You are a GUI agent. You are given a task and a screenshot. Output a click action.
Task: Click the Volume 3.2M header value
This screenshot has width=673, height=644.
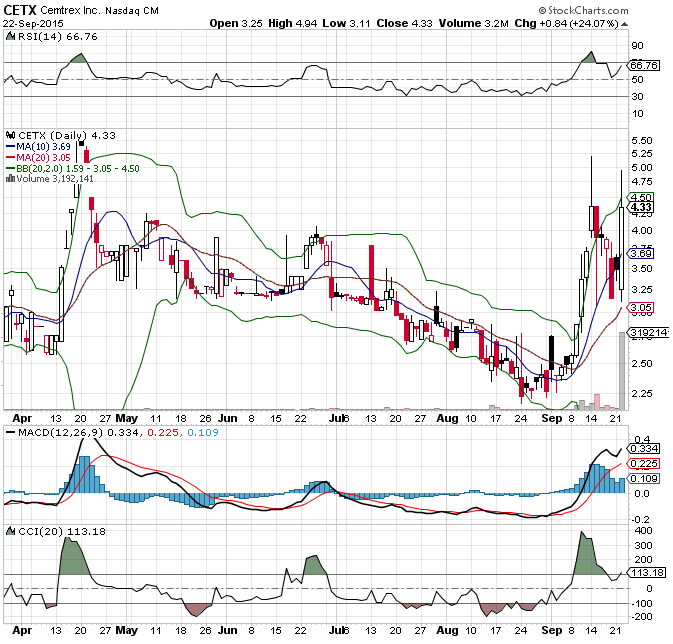click(473, 24)
